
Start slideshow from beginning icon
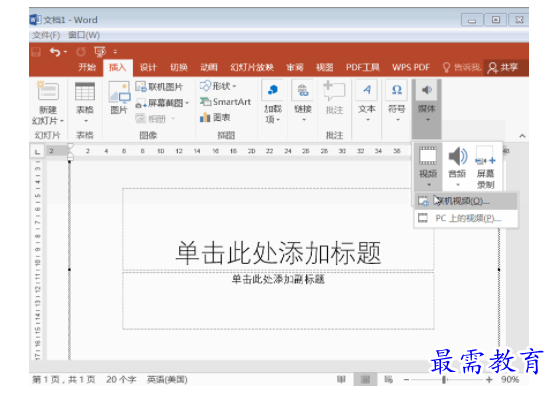pos(100,52)
